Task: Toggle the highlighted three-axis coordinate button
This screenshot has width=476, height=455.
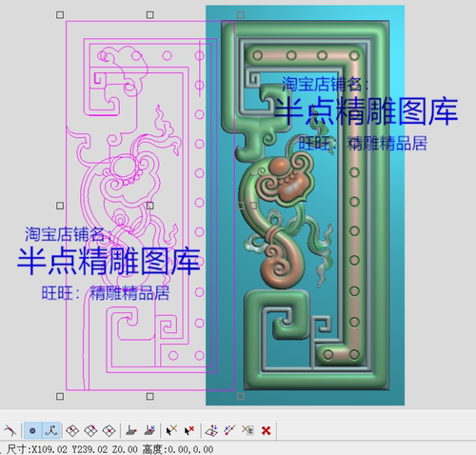Action: 50,430
